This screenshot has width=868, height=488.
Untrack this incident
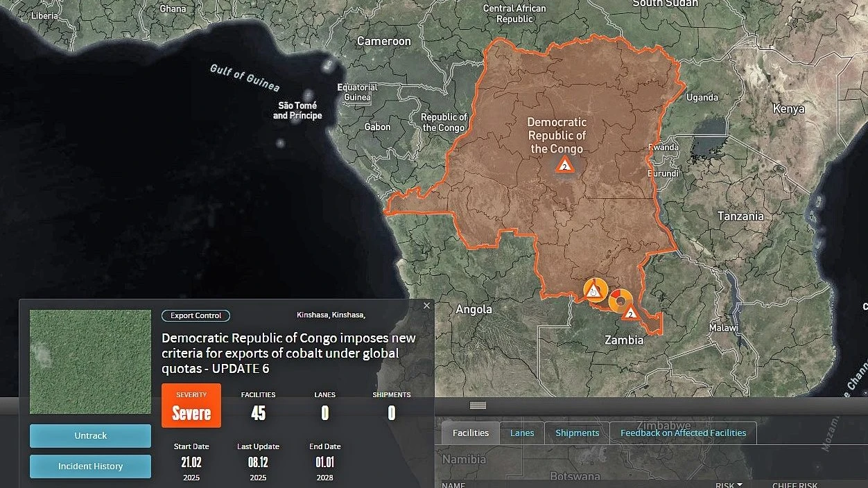click(x=90, y=436)
